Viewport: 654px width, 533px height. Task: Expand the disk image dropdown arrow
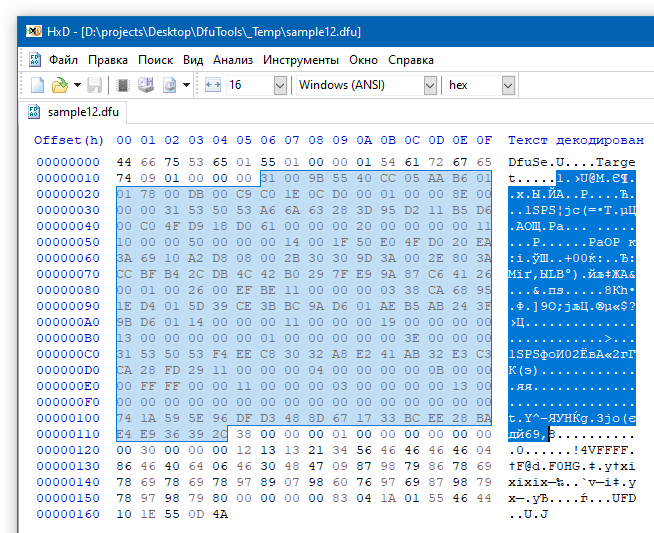[186, 85]
